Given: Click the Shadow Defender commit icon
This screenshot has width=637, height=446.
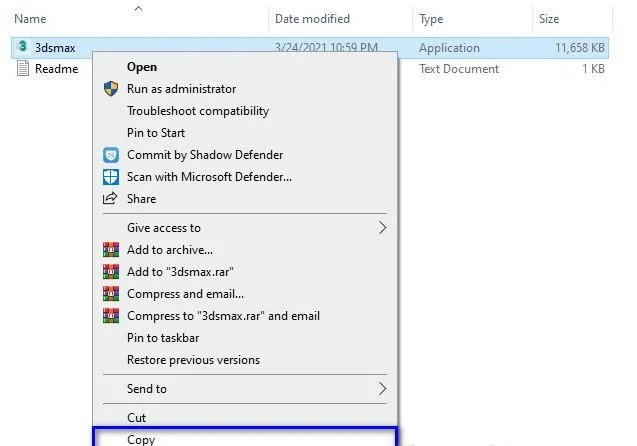Looking at the screenshot, I should pyautogui.click(x=111, y=155).
